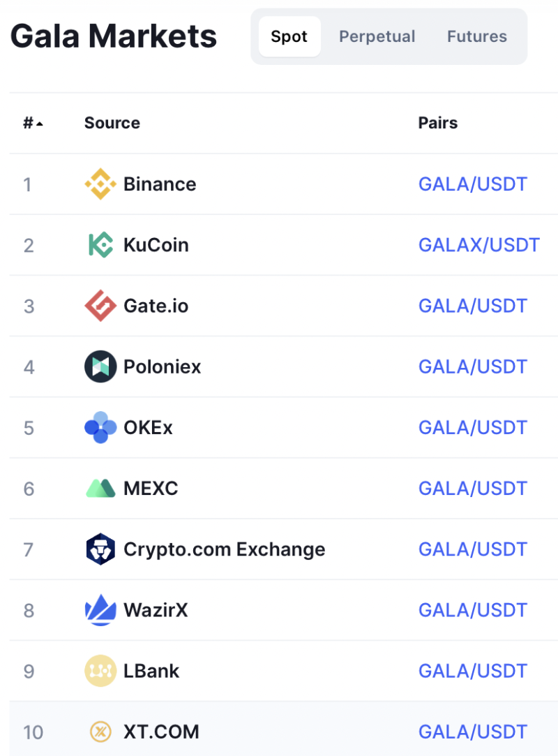Open the Binance GALA/USDT pair link
The image size is (558, 756).
[x=473, y=184]
